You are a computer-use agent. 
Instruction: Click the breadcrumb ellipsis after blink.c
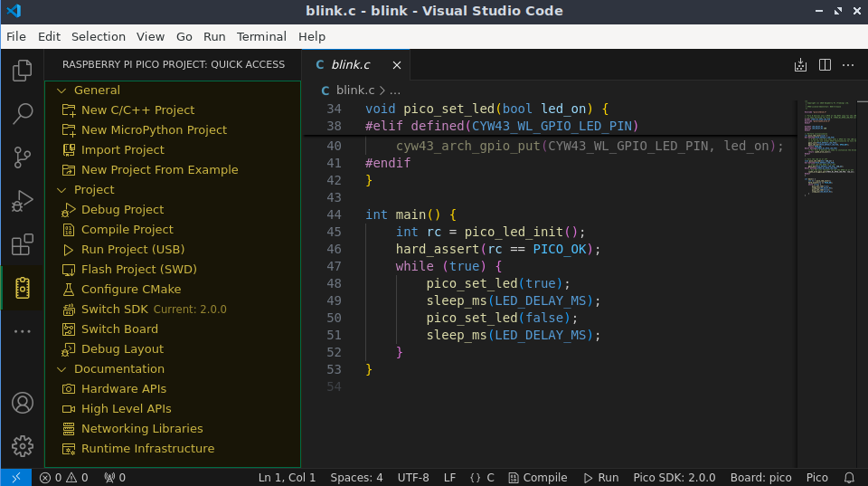tap(395, 91)
